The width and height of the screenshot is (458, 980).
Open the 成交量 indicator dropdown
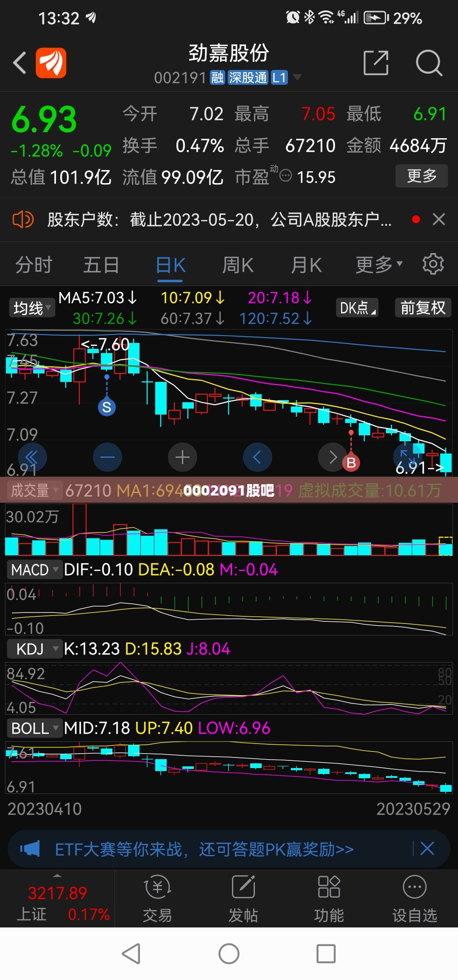pyautogui.click(x=34, y=490)
